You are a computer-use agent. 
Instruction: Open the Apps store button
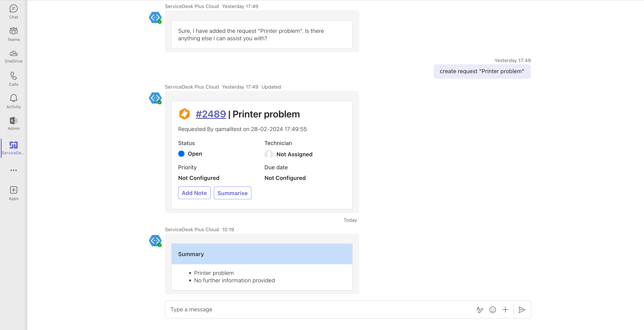(13, 193)
